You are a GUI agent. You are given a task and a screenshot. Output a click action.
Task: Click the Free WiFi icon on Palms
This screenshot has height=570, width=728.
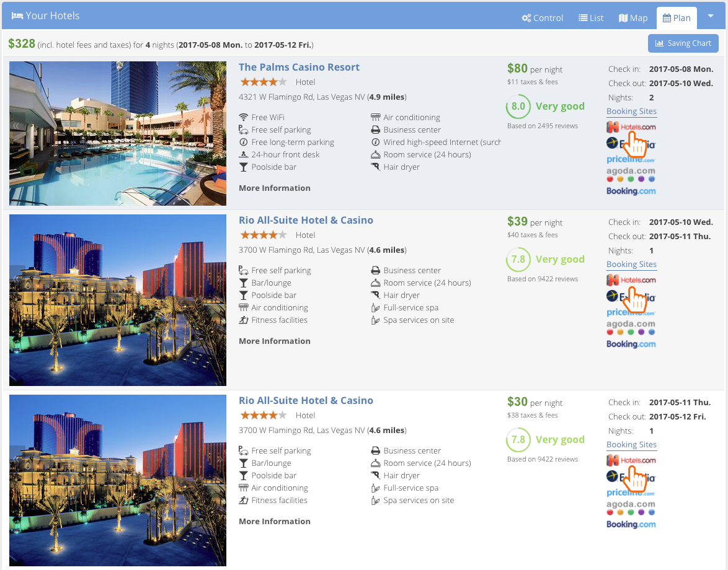point(243,117)
